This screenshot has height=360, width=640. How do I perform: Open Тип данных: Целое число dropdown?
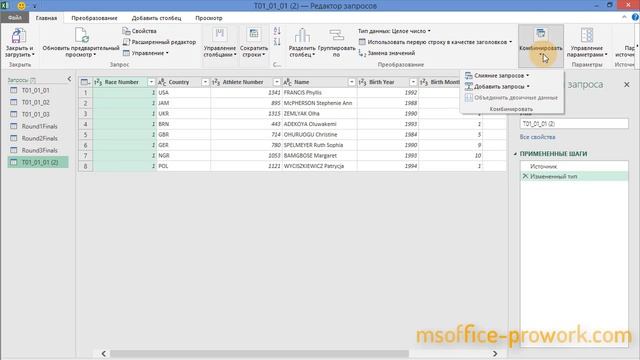pyautogui.click(x=394, y=31)
